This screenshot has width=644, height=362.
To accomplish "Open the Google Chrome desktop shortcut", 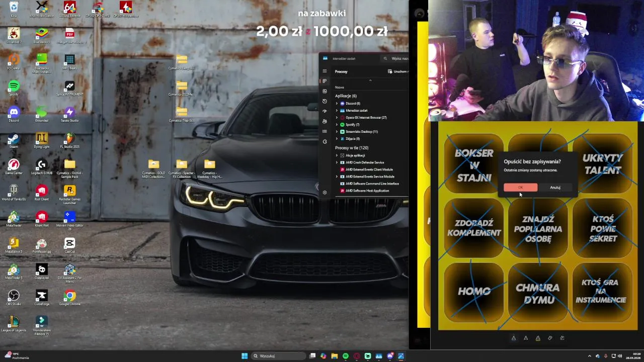I will click(x=69, y=297).
